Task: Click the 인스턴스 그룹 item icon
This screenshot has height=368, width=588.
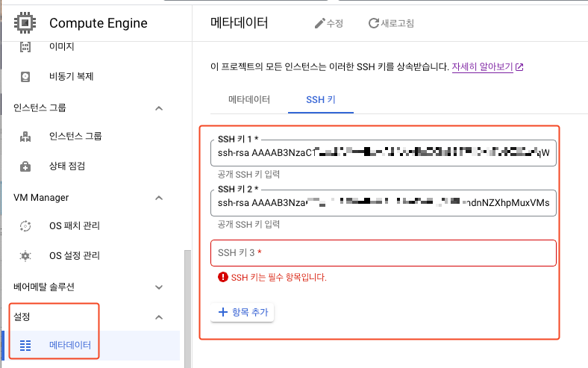Action: click(25, 137)
